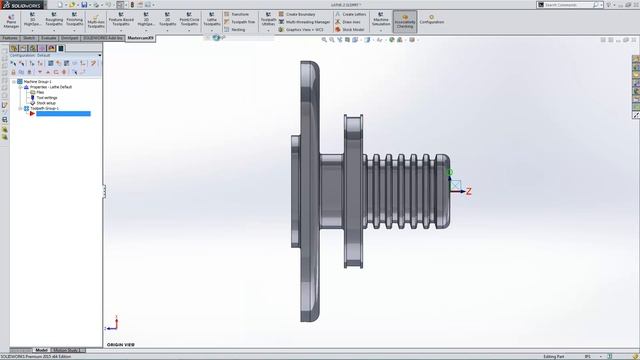Click the Section View icon
The height and width of the screenshot is (360, 640).
coord(347,40)
